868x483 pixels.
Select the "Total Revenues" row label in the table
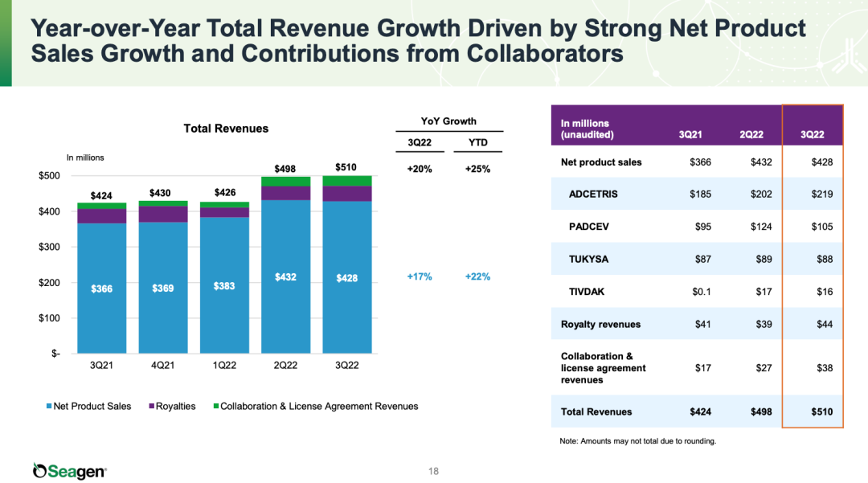pyautogui.click(x=596, y=411)
